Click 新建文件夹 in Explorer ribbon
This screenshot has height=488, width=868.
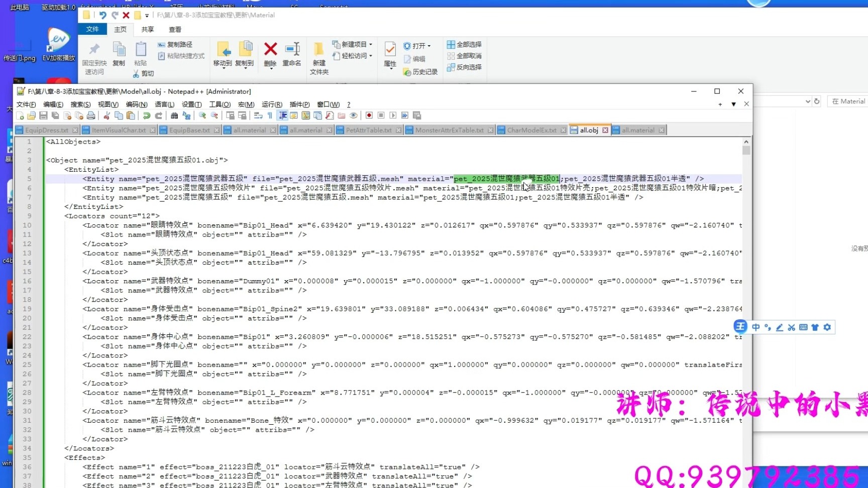pos(319,58)
